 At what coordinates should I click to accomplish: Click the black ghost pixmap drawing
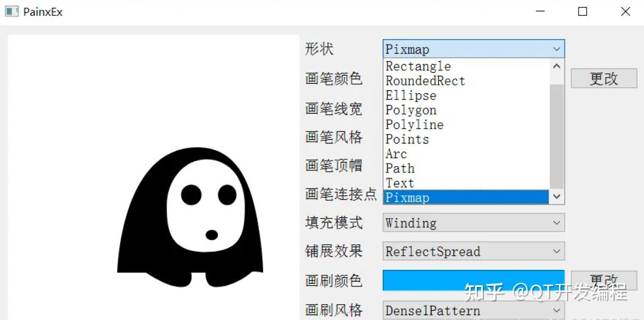click(x=190, y=217)
